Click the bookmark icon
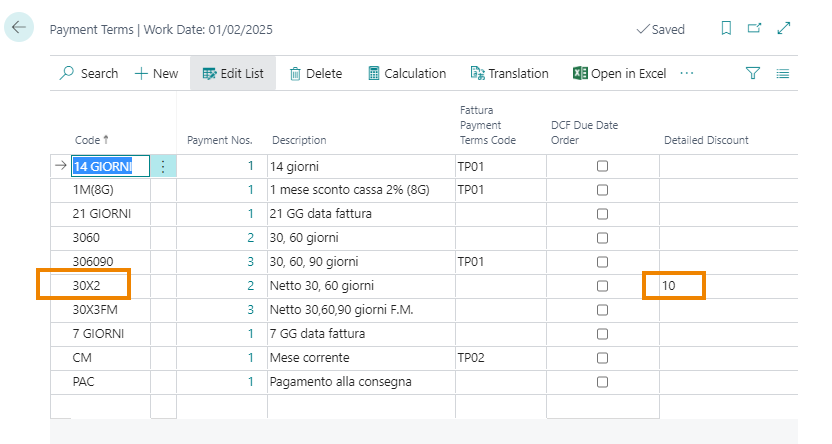Viewport: 832px width, 444px height. [726, 28]
